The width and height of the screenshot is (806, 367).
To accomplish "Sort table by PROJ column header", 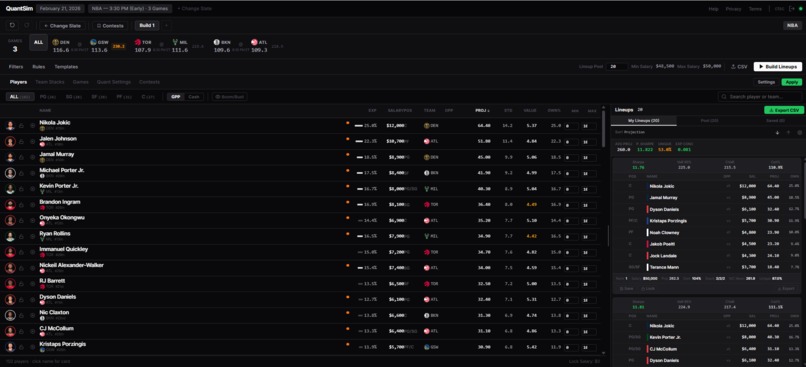I will [x=482, y=111].
